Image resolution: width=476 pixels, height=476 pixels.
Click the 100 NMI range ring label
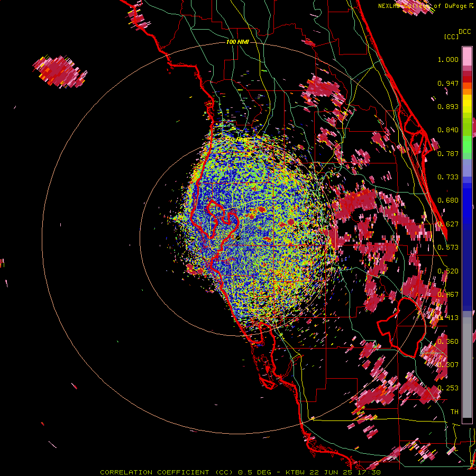pos(237,42)
